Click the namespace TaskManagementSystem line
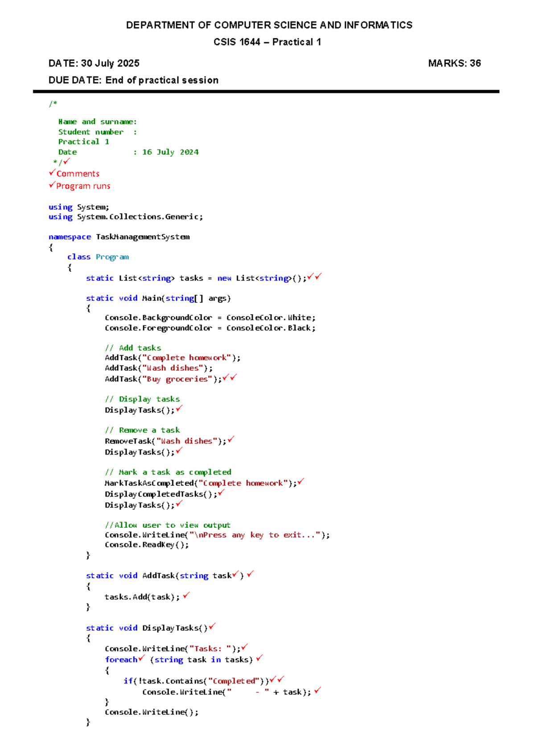This screenshot has height=756, width=535. pyautogui.click(x=119, y=237)
